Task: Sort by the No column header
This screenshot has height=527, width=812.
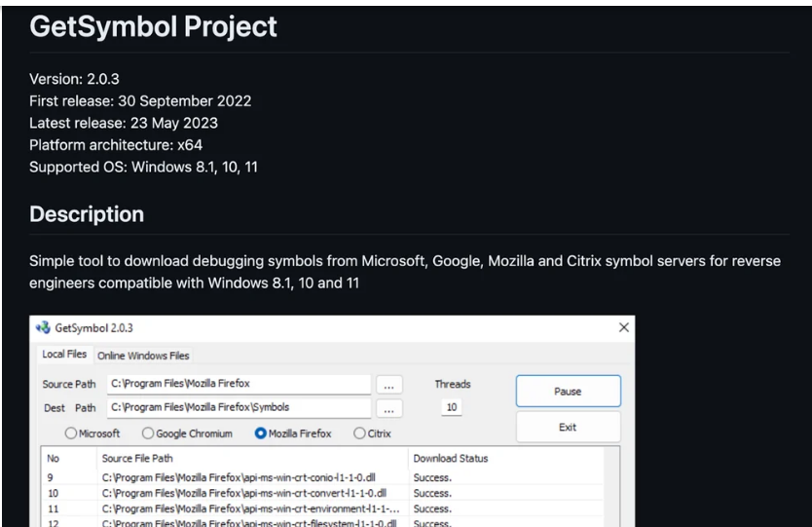Action: [x=55, y=458]
